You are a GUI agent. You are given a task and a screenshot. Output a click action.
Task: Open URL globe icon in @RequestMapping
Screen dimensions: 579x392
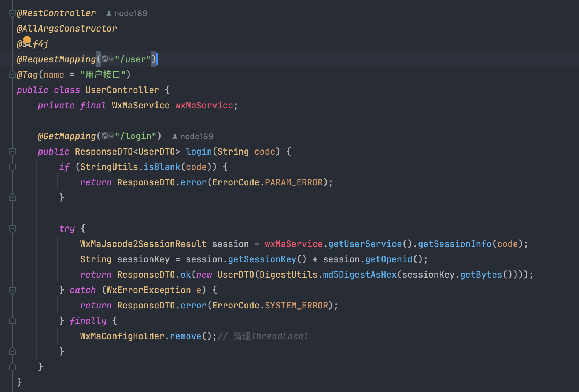coord(105,59)
